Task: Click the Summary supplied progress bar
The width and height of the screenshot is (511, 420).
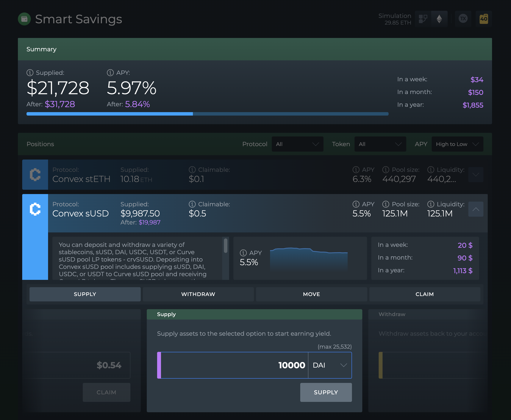Action: [x=208, y=114]
